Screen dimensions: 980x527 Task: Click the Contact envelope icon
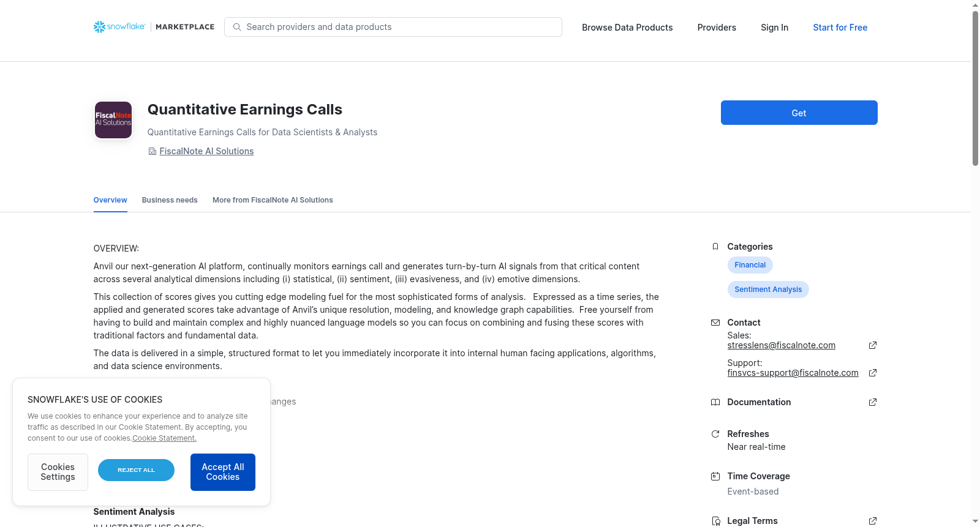pyautogui.click(x=715, y=323)
